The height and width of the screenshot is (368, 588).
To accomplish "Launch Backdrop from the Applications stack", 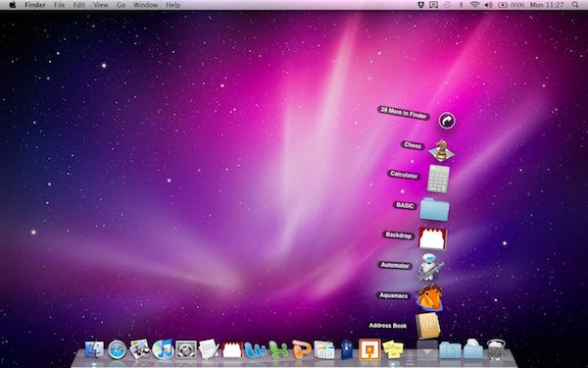I will [432, 238].
